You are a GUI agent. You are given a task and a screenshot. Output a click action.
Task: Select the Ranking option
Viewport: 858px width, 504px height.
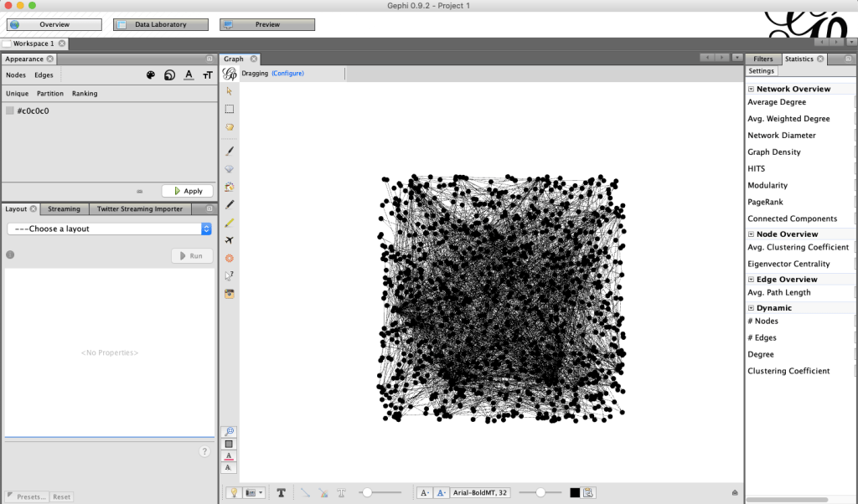(85, 94)
